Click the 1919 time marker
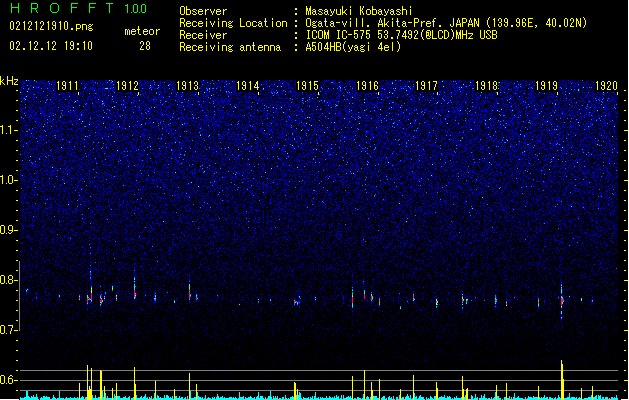Image resolution: width=629 pixels, height=400 pixels. coord(546,85)
